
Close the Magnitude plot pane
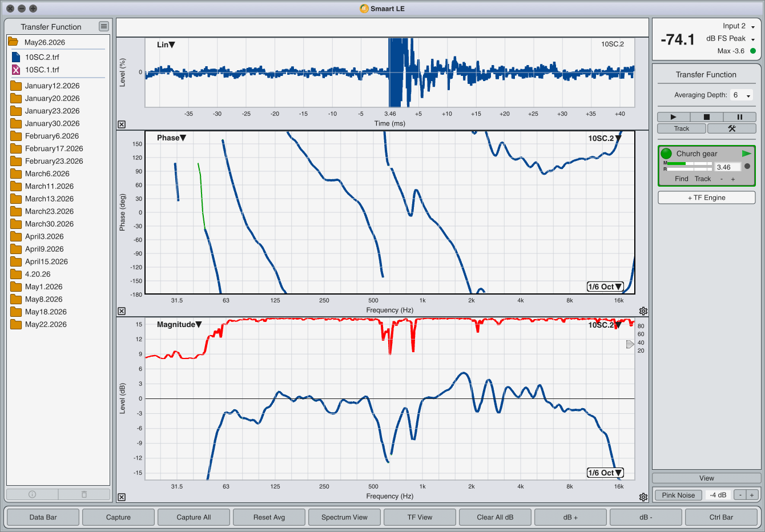pos(122,497)
